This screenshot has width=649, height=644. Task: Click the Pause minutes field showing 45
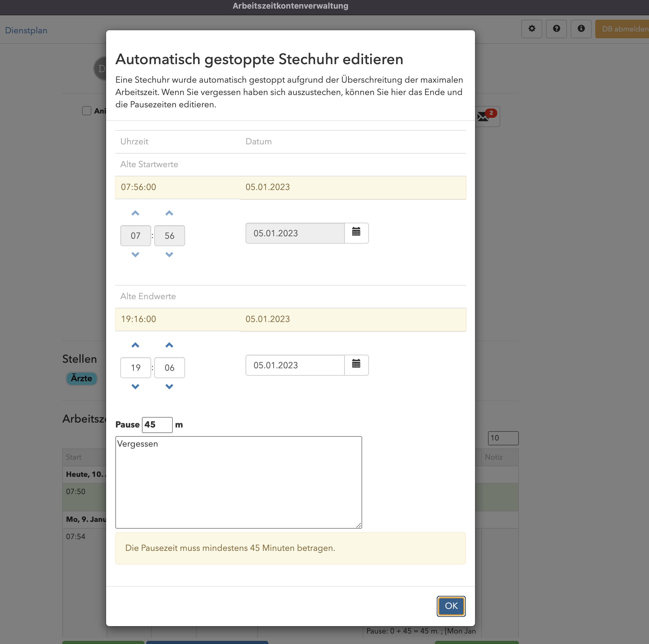click(157, 425)
